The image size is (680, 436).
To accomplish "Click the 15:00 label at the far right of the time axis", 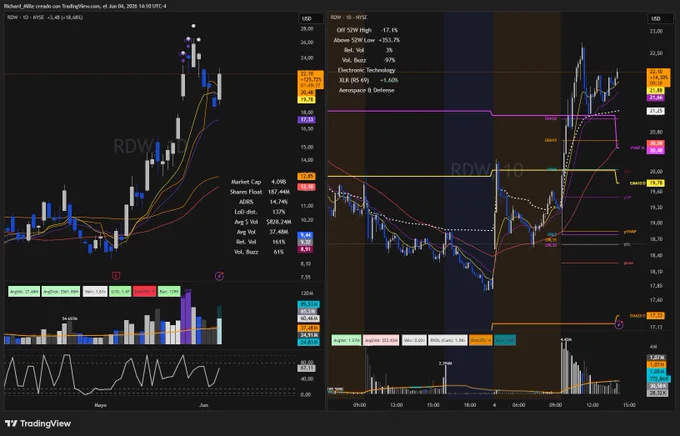I will coord(629,405).
